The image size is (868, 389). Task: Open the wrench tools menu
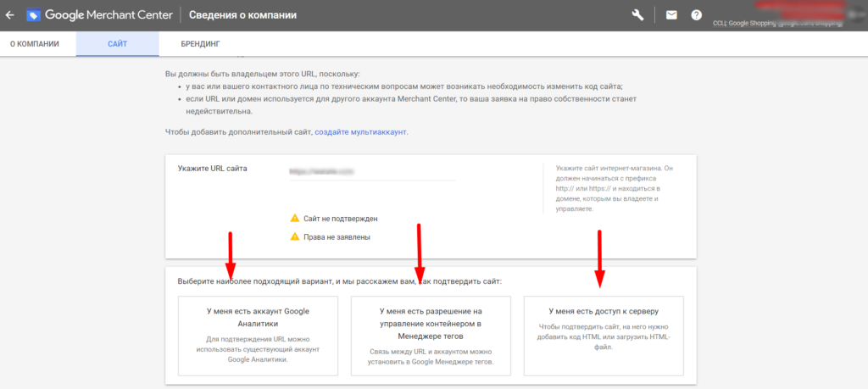637,15
